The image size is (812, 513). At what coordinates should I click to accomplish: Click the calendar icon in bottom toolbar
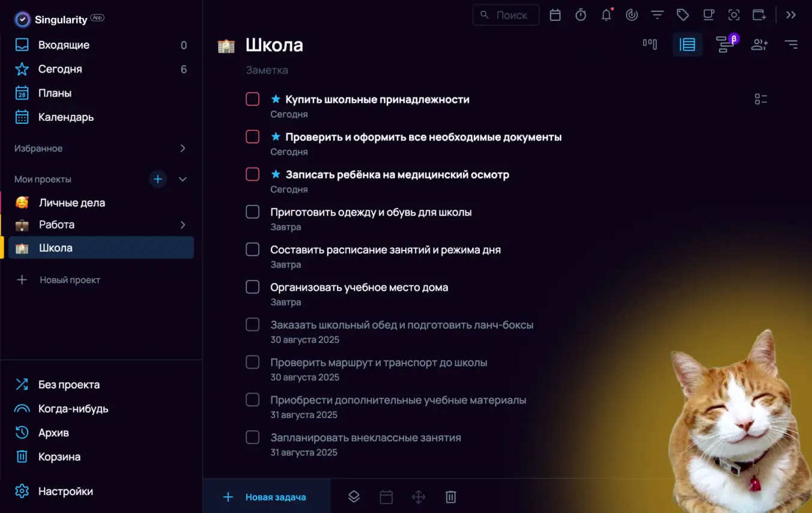[x=386, y=497]
